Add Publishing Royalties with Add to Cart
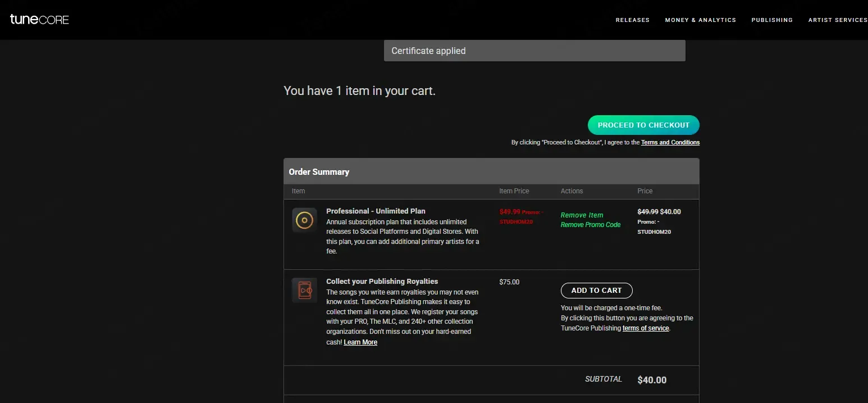Screen dimensions: 868x403 click(x=596, y=291)
